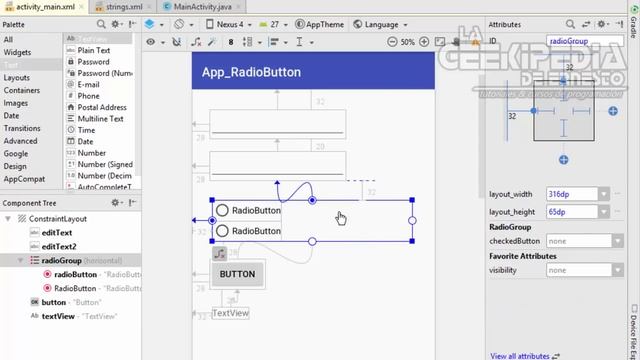Click the AppTheme button
Screen dimensions: 640x360
319,24
